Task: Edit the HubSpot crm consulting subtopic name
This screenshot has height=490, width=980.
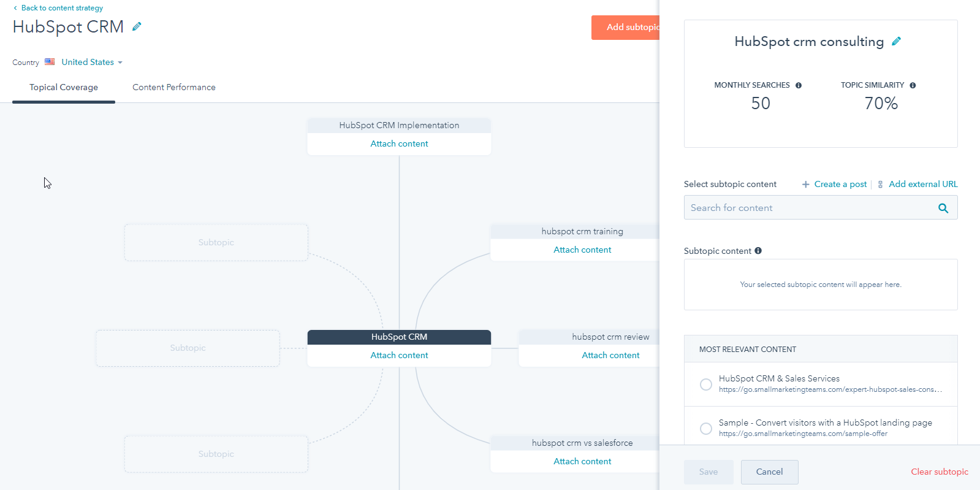Action: coord(896,42)
